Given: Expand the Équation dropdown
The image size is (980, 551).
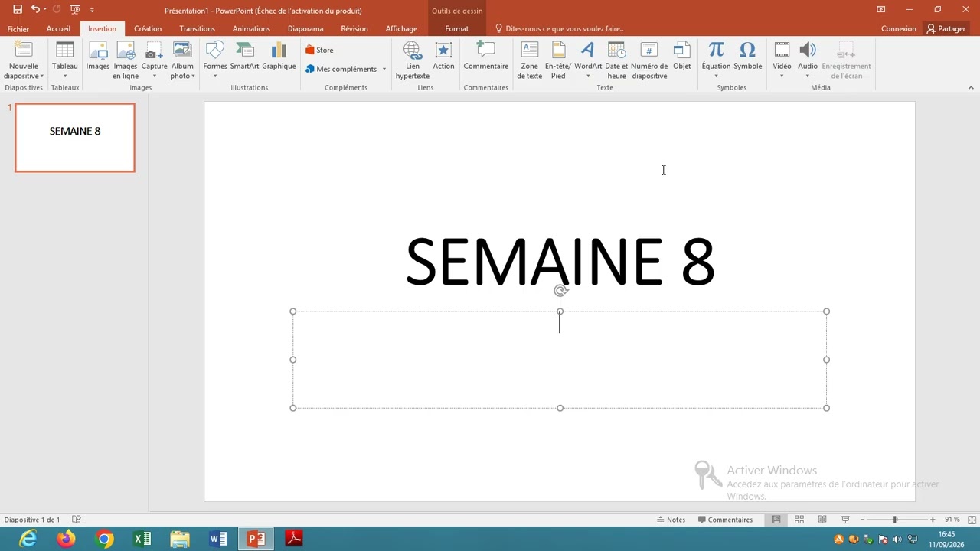Looking at the screenshot, I should click(716, 70).
